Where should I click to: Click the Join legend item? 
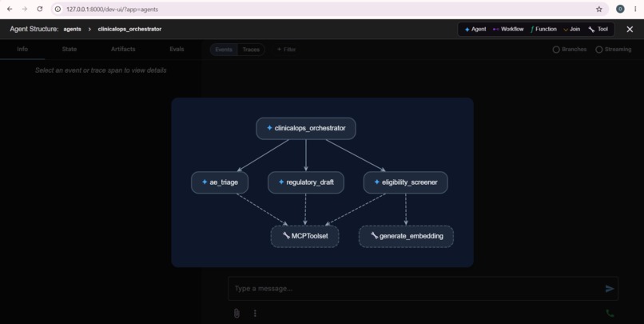(571, 29)
